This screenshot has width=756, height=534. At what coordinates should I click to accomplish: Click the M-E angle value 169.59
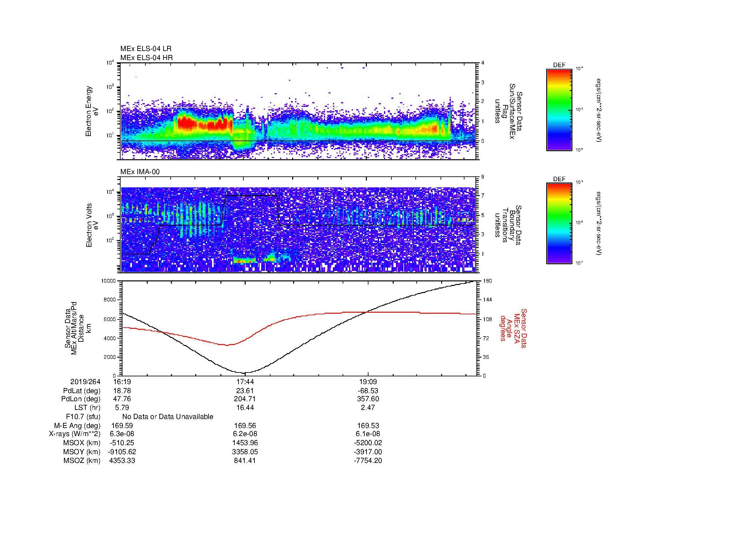click(122, 426)
